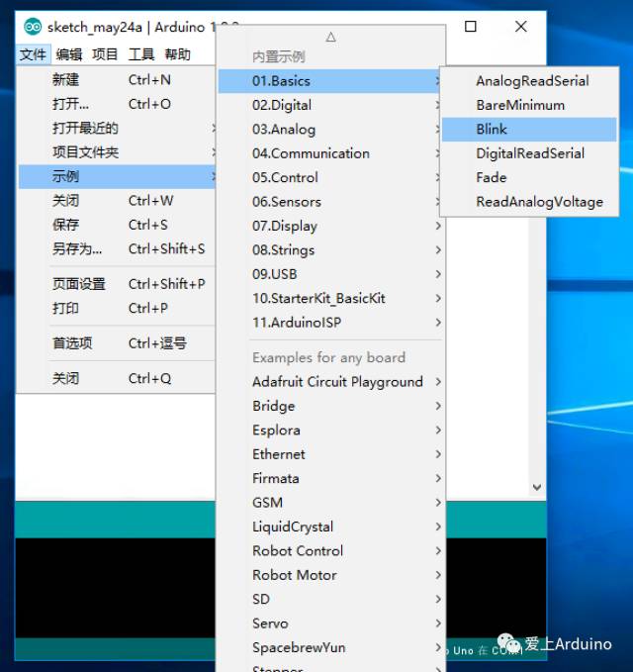This screenshot has height=672, width=633.
Task: Expand the SD library examples
Action: pos(330,599)
